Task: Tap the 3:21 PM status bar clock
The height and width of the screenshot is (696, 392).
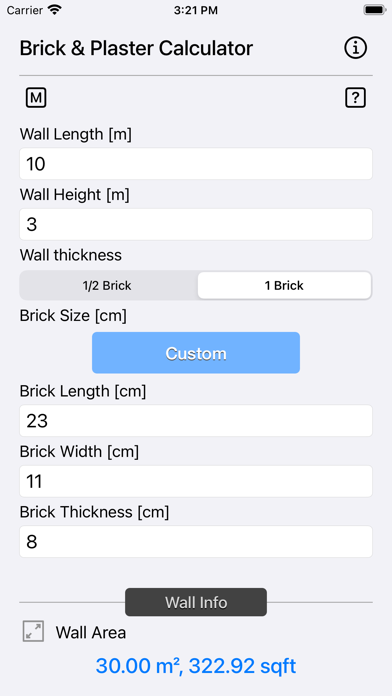Action: coord(196,11)
